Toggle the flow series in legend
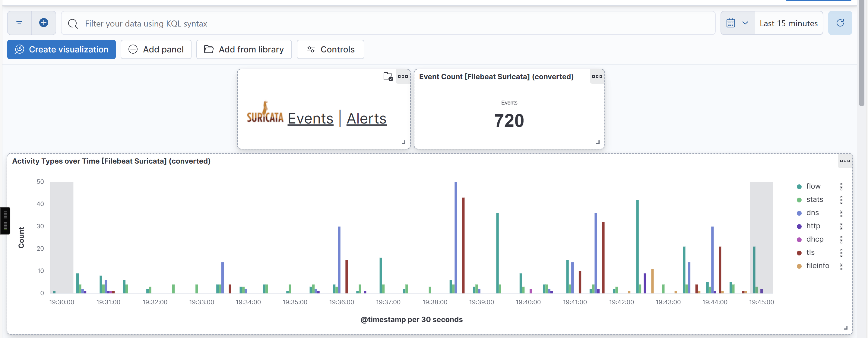Screen dimensions: 868x338 click(x=813, y=186)
